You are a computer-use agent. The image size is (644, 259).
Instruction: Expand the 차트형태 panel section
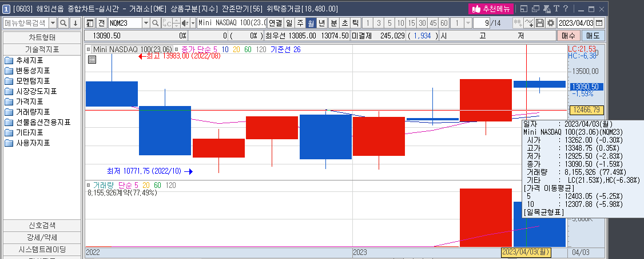tap(42, 38)
